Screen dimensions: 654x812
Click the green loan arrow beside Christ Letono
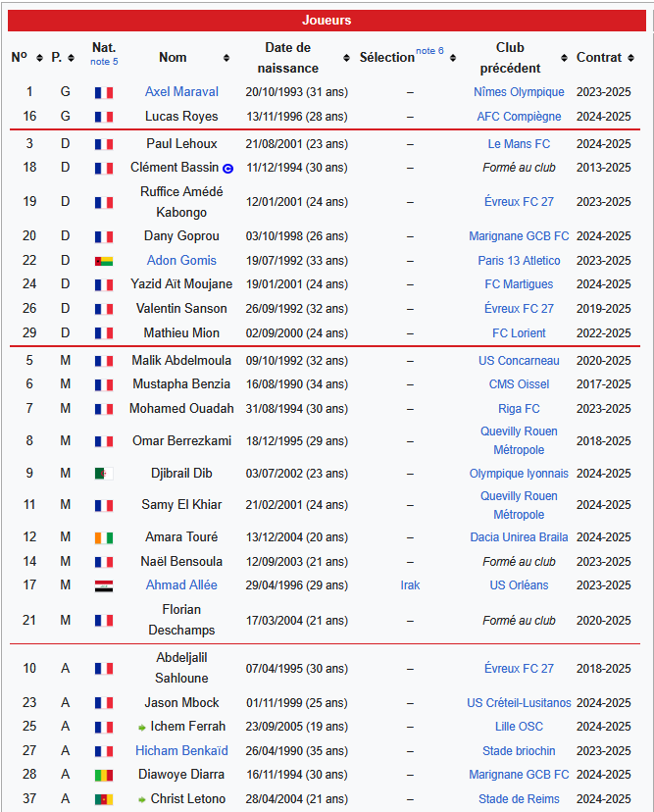pos(142,800)
